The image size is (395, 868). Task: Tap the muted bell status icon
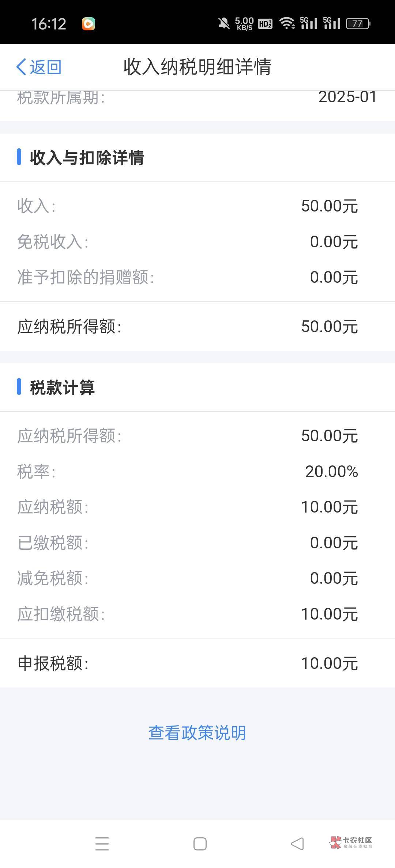click(224, 24)
